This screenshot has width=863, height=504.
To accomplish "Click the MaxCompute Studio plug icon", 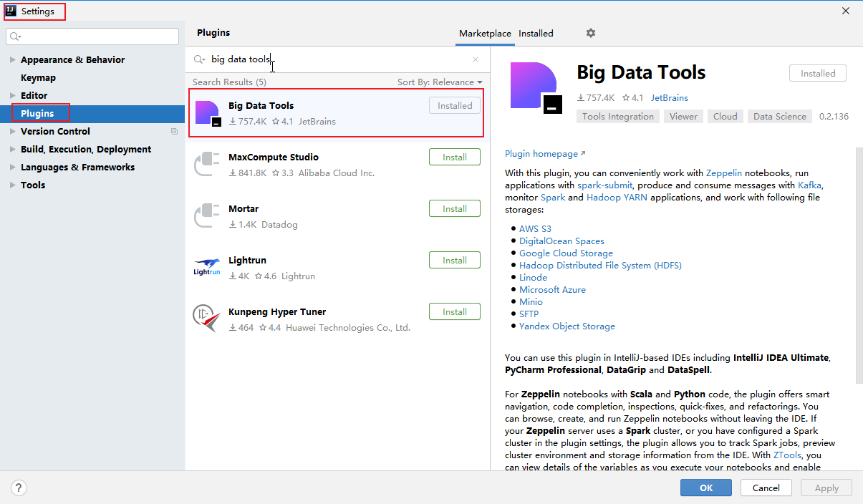I will coord(208,165).
